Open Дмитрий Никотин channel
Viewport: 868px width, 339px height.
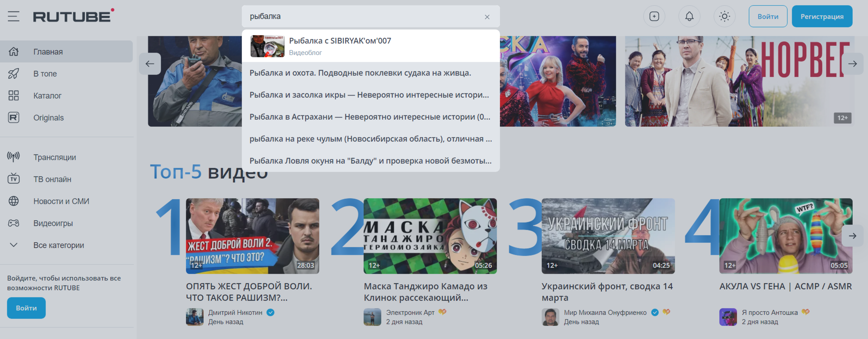(x=235, y=312)
